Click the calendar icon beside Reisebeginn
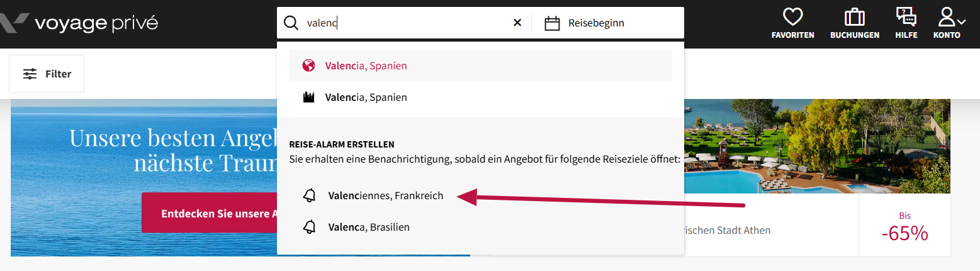Viewport: 980px width, 271px height. (552, 23)
